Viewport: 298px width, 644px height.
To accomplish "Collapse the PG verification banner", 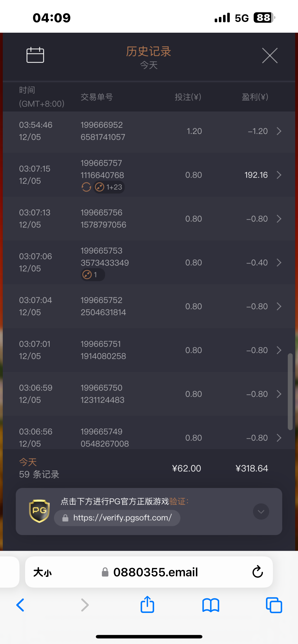I will click(x=261, y=511).
